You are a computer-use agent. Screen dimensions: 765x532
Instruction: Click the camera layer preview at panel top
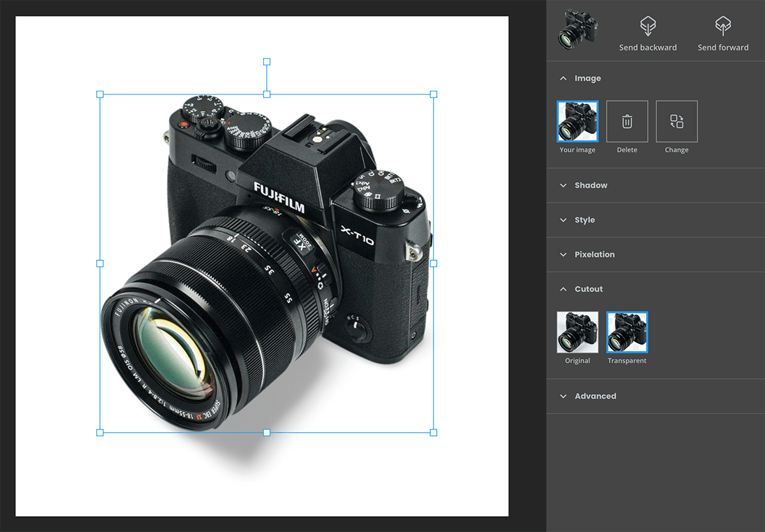tap(577, 28)
